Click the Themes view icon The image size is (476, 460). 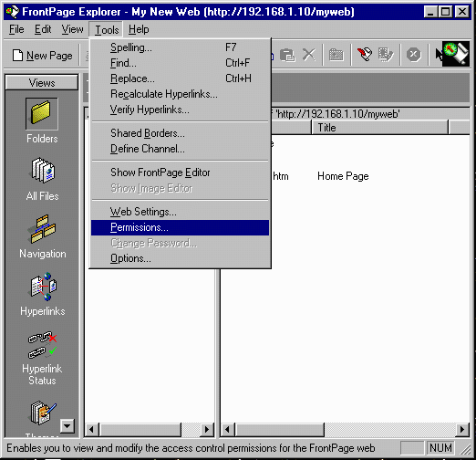point(43,413)
